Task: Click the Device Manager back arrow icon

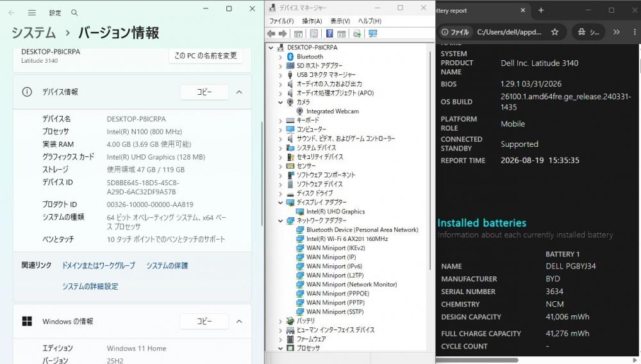Action: (271, 33)
